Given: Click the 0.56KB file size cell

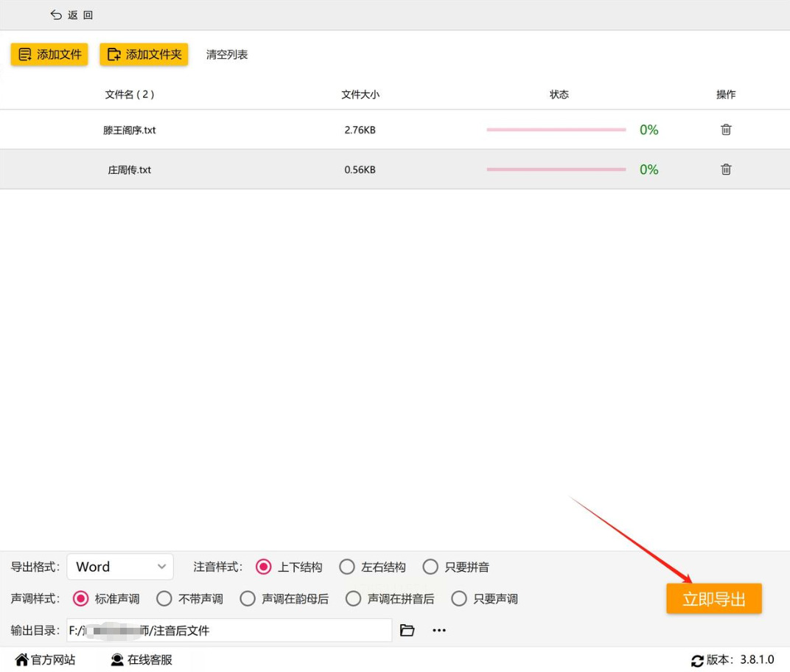Looking at the screenshot, I should click(x=360, y=169).
